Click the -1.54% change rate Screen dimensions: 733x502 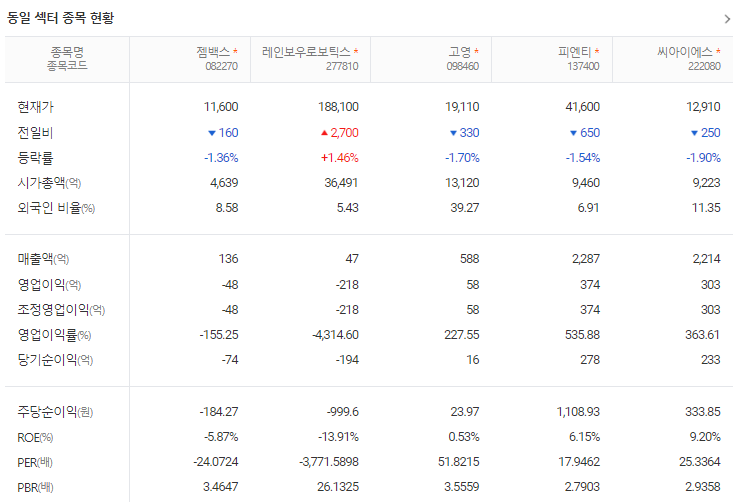tap(583, 158)
